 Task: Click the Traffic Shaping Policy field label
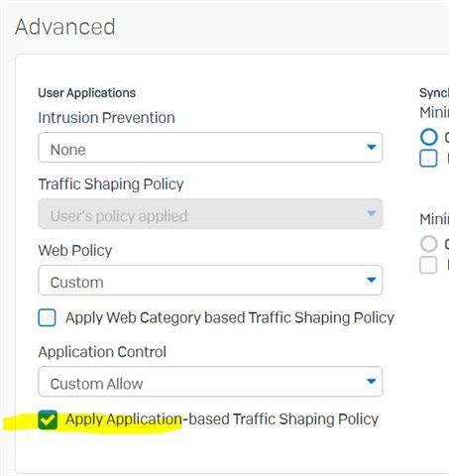(x=111, y=184)
